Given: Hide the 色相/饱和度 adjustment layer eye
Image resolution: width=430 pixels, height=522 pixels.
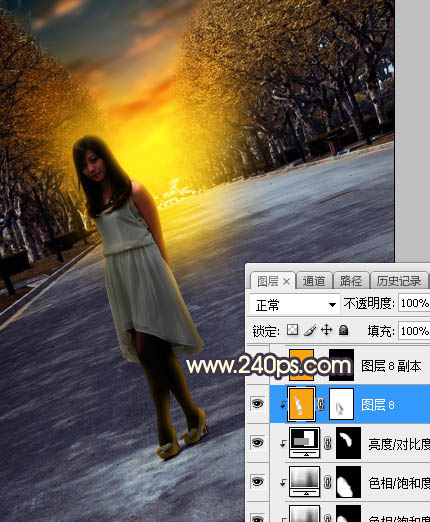Looking at the screenshot, I should point(257,481).
